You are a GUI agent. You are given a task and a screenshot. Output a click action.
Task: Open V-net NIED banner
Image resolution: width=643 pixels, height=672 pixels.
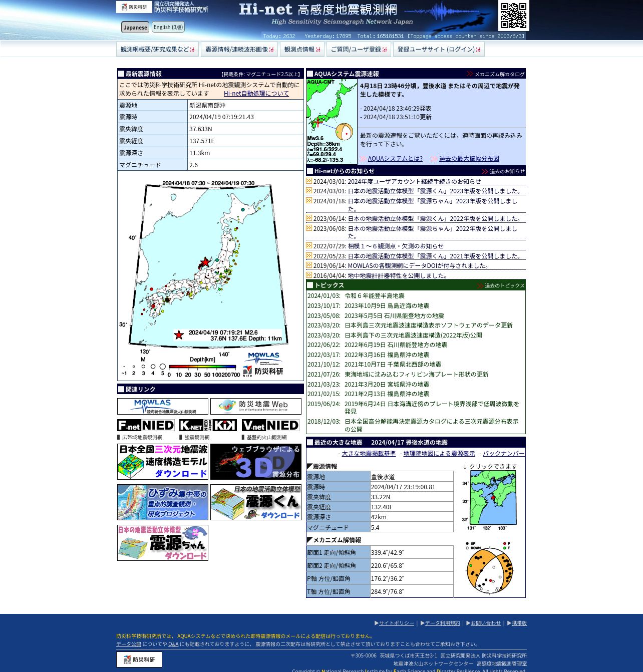[270, 425]
